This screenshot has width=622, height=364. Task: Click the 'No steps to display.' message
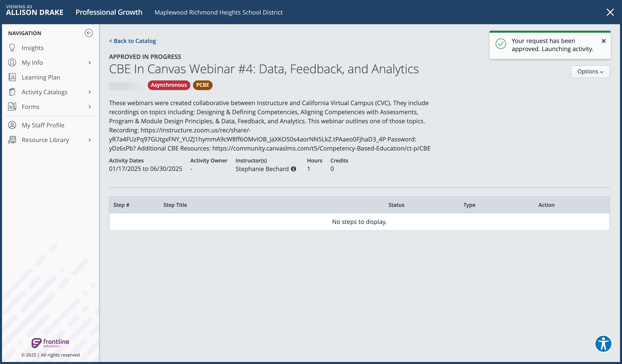pos(359,222)
